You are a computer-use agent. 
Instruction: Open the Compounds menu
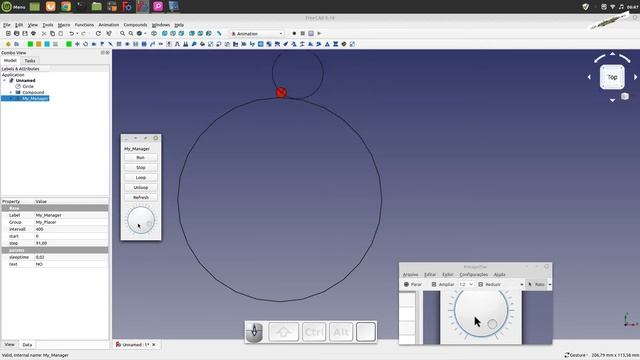click(135, 25)
